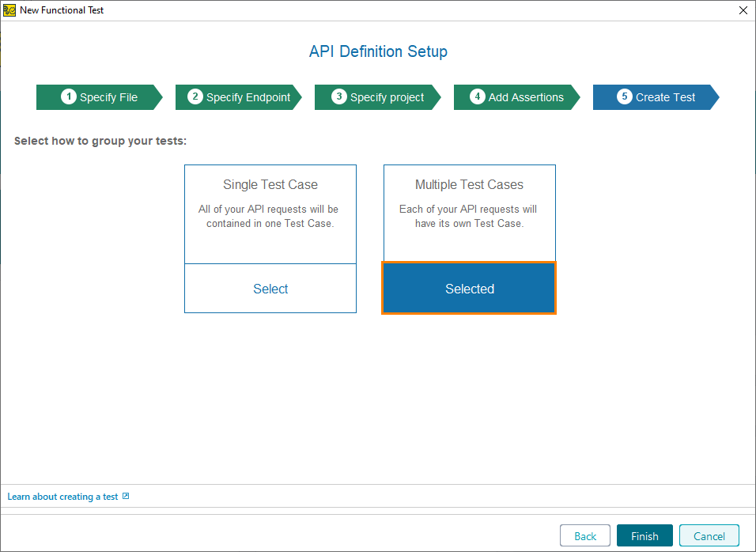Cancel the API Definition Setup wizard
Viewport: 756px width, 552px height.
(709, 535)
